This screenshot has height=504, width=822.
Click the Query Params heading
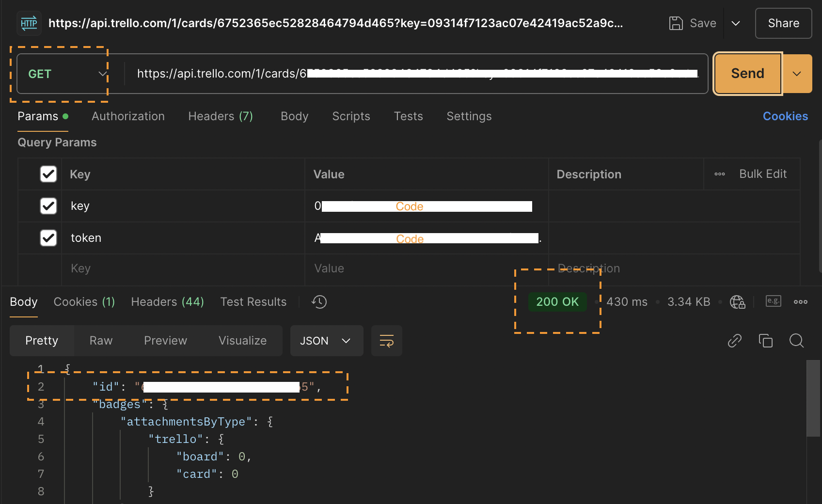point(57,142)
